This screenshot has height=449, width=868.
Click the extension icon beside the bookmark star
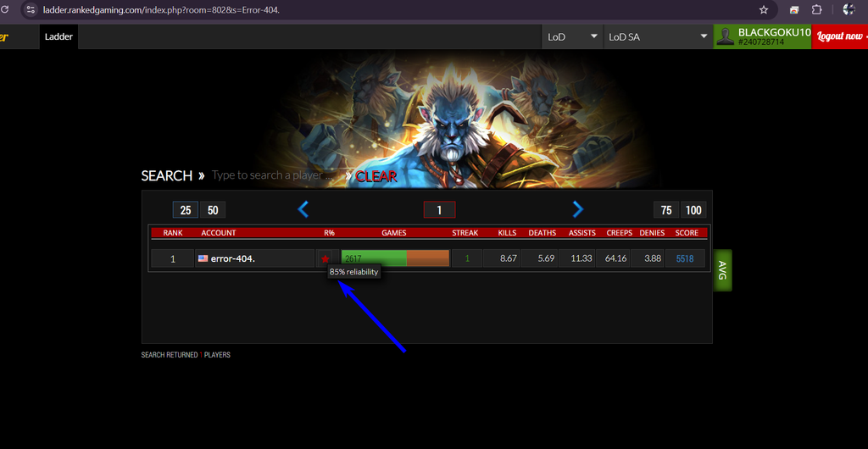point(793,9)
